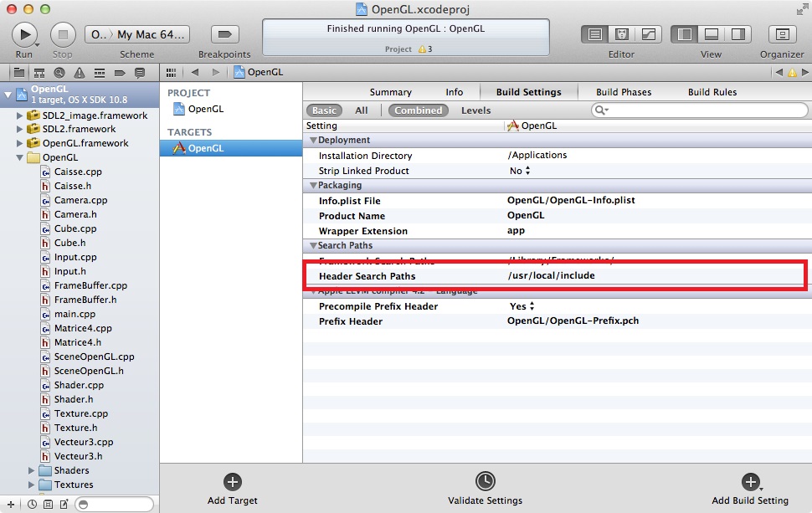Toggle the Basic settings filter
812x513 pixels.
pyautogui.click(x=324, y=110)
